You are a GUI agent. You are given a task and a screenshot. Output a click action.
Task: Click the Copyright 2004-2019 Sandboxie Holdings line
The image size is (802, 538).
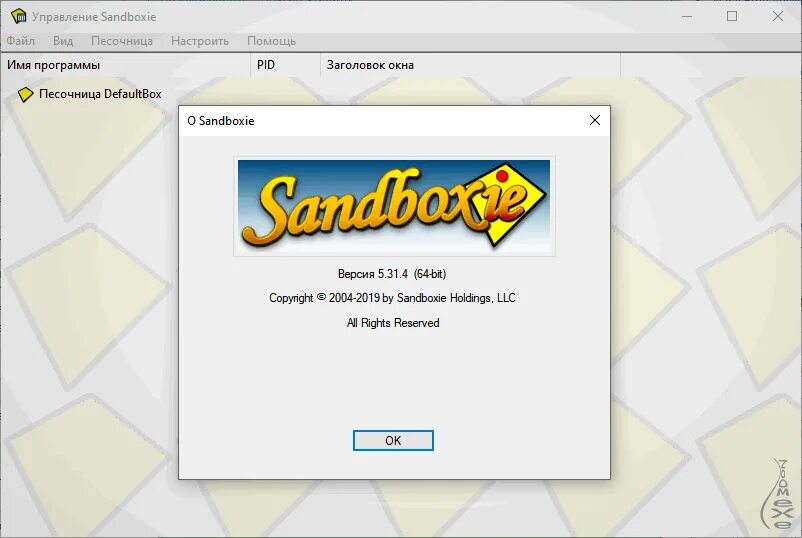coord(392,298)
